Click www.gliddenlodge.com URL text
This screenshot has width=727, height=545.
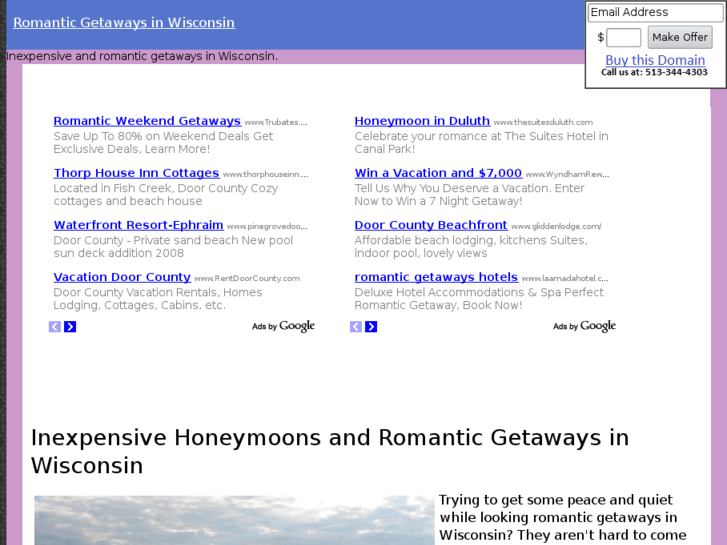click(x=556, y=226)
